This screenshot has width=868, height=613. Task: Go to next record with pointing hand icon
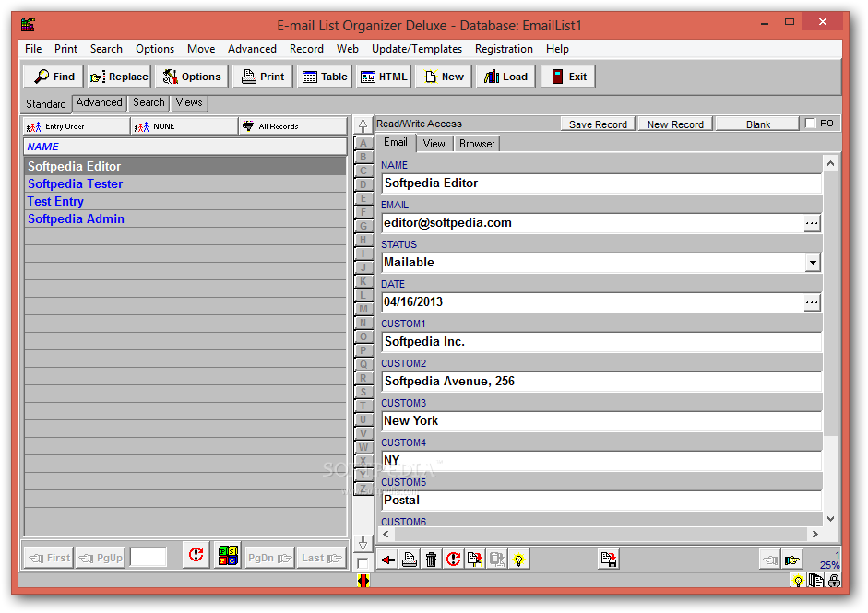coord(791,560)
